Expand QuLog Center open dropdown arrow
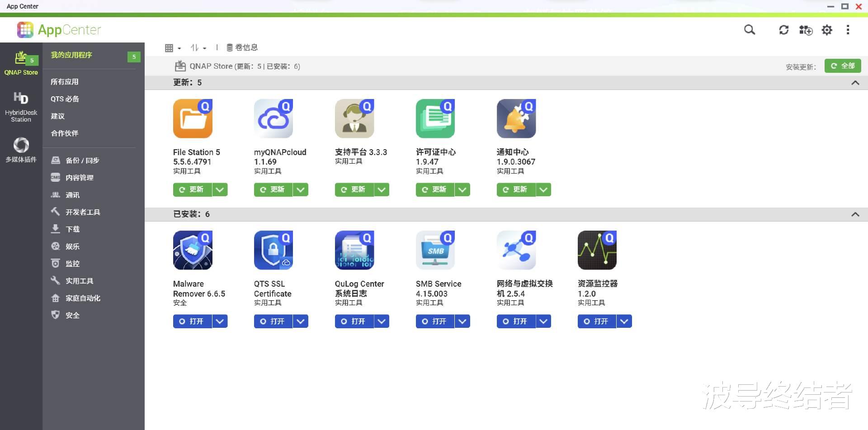868x430 pixels. pos(382,321)
